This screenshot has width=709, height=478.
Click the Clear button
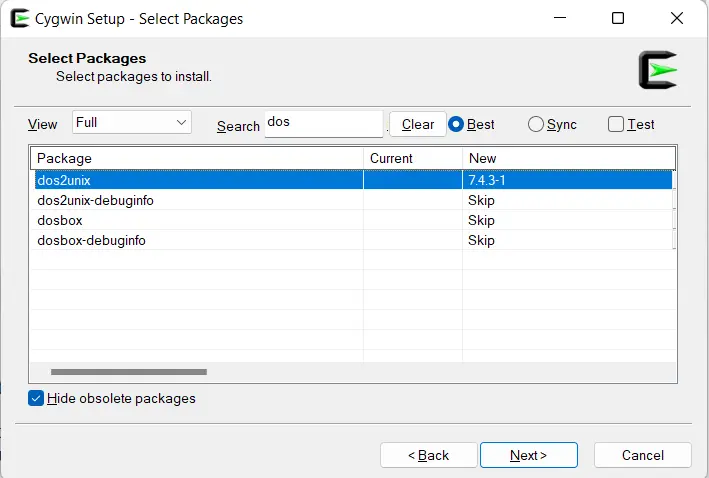tap(418, 124)
